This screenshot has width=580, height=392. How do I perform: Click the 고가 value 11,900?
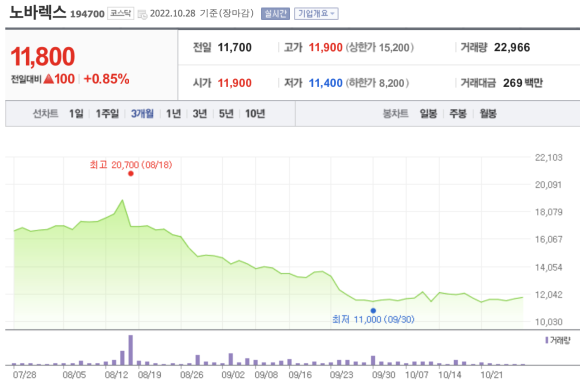click(326, 48)
